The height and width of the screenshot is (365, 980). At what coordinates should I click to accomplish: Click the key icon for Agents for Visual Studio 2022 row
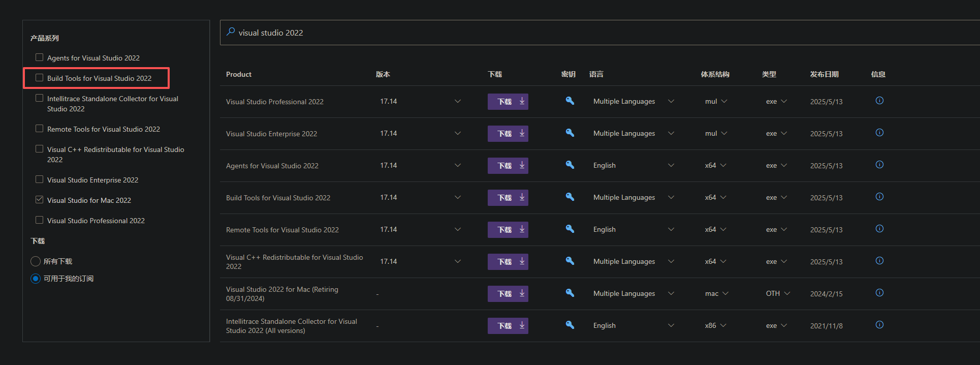point(570,165)
